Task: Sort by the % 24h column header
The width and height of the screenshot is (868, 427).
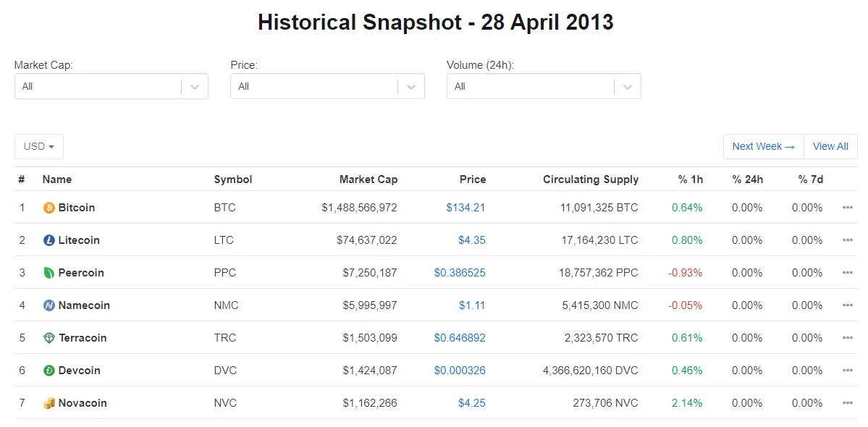Action: click(747, 179)
